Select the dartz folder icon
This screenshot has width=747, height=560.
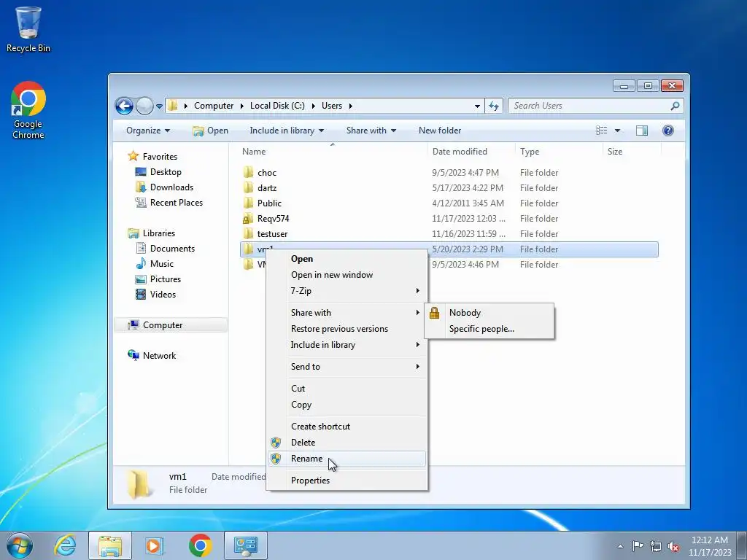[x=248, y=187]
